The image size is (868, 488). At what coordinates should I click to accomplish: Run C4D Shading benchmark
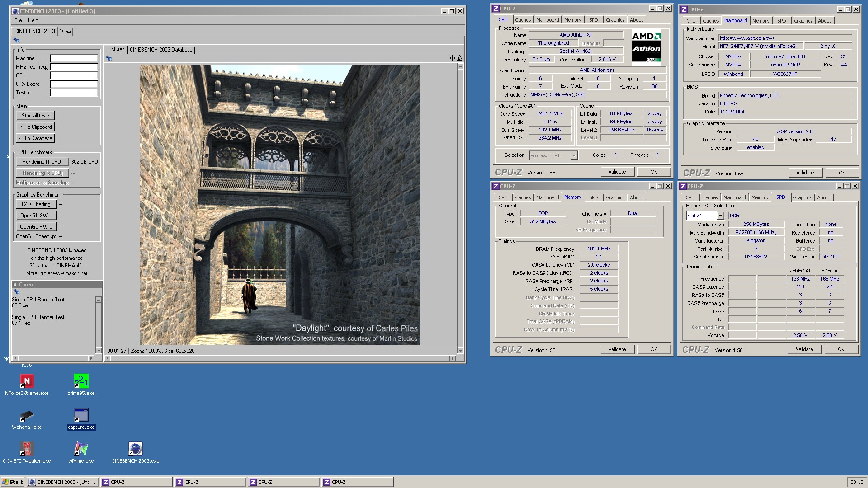click(36, 204)
